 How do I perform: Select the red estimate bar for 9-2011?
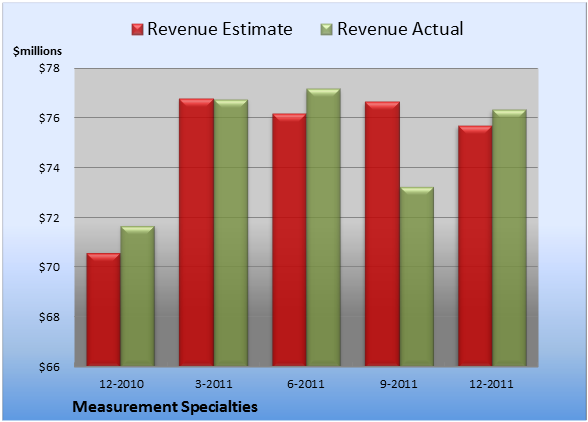[382, 234]
